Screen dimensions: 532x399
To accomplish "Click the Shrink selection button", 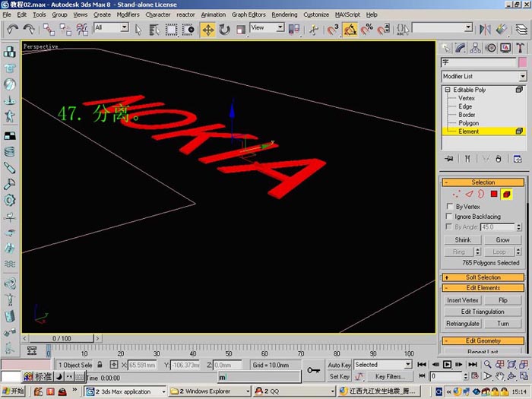I will click(x=463, y=240).
